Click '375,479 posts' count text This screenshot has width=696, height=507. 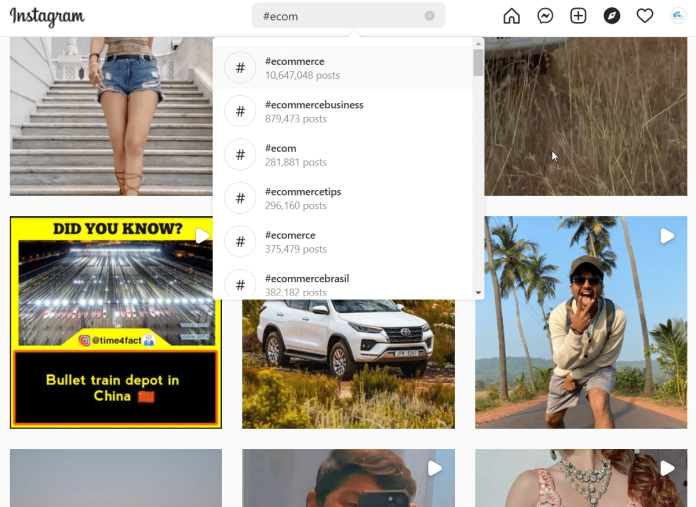[x=296, y=250]
